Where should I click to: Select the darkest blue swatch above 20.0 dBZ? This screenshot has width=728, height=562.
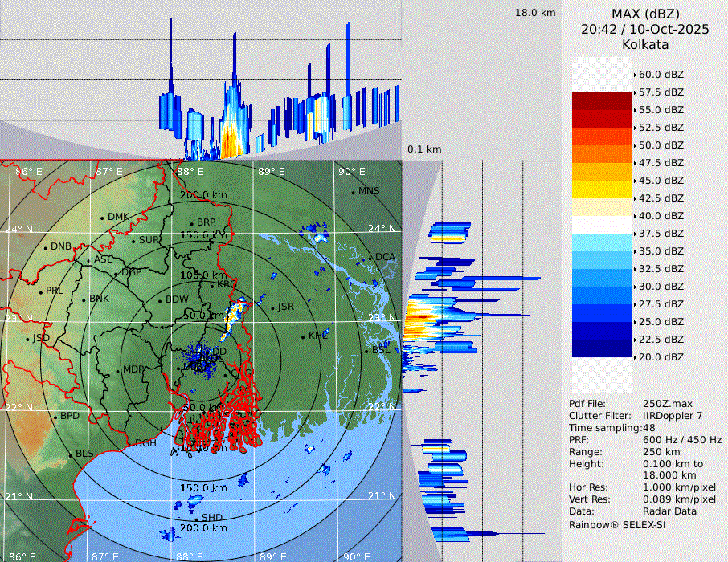pyautogui.click(x=601, y=348)
